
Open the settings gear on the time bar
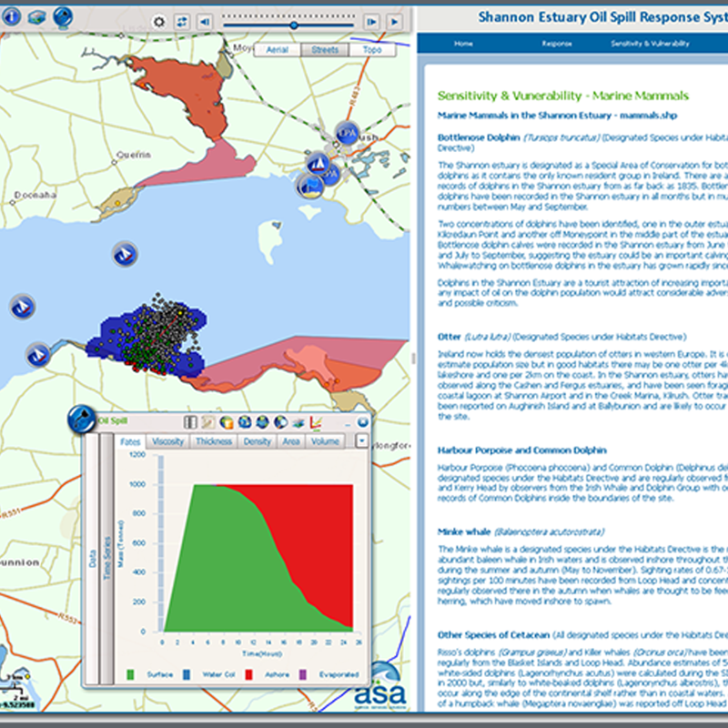159,21
